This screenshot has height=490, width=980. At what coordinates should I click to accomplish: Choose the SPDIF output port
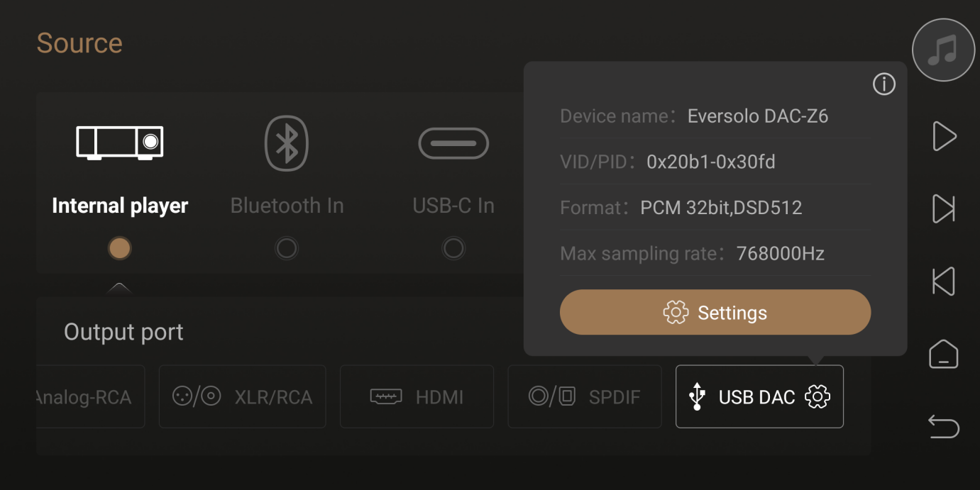point(584,397)
